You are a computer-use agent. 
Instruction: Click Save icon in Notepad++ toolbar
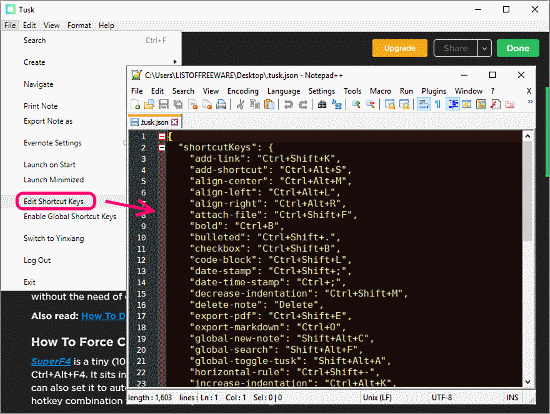[x=163, y=104]
